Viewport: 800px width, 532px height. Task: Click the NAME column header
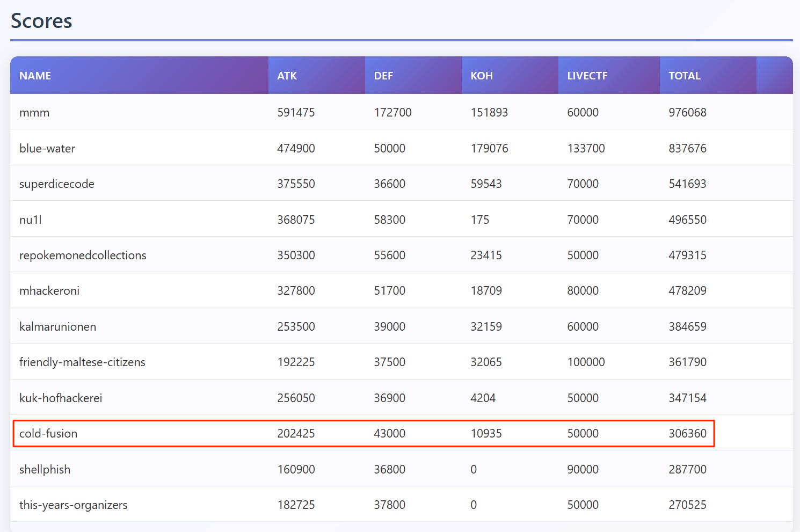coord(35,76)
